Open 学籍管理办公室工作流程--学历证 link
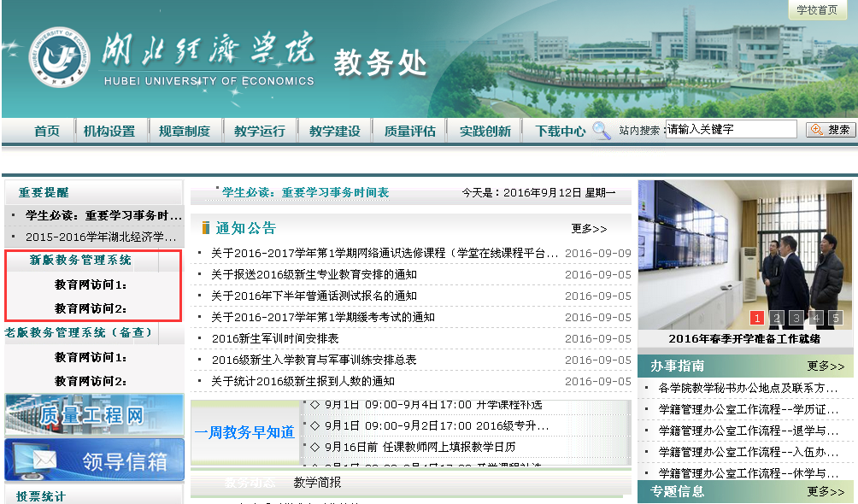858x504 pixels. click(x=748, y=409)
